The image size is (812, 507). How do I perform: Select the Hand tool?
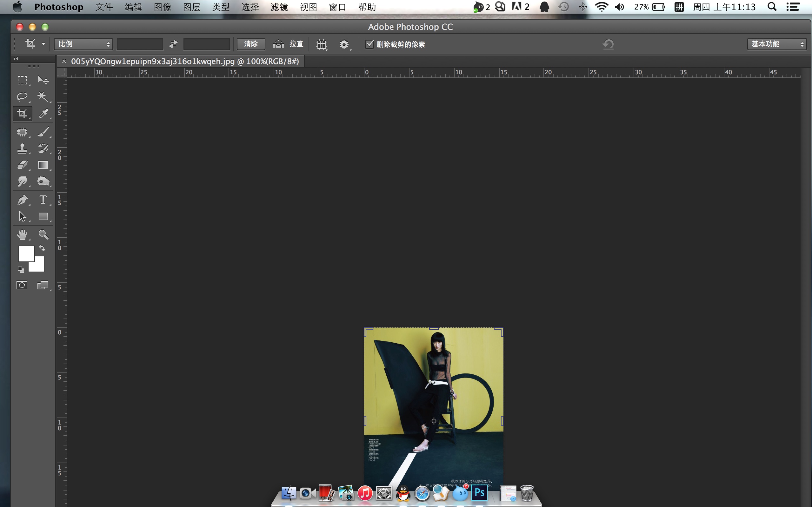tap(22, 235)
